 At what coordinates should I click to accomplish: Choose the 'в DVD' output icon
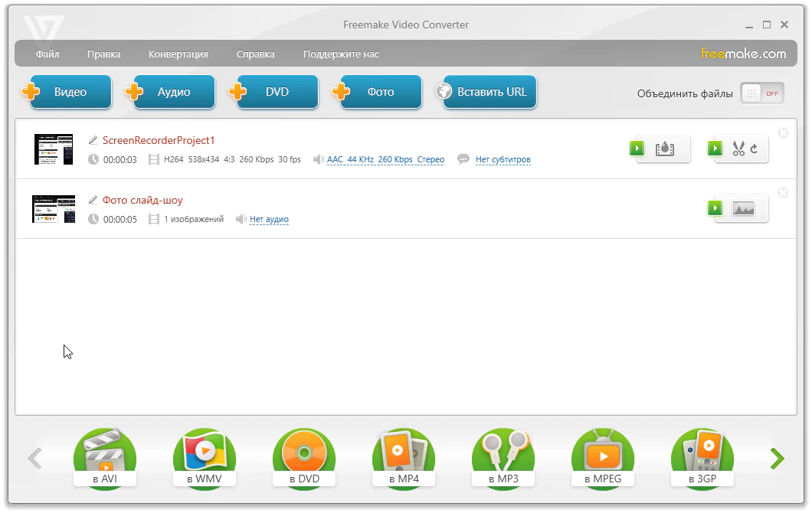tap(303, 458)
